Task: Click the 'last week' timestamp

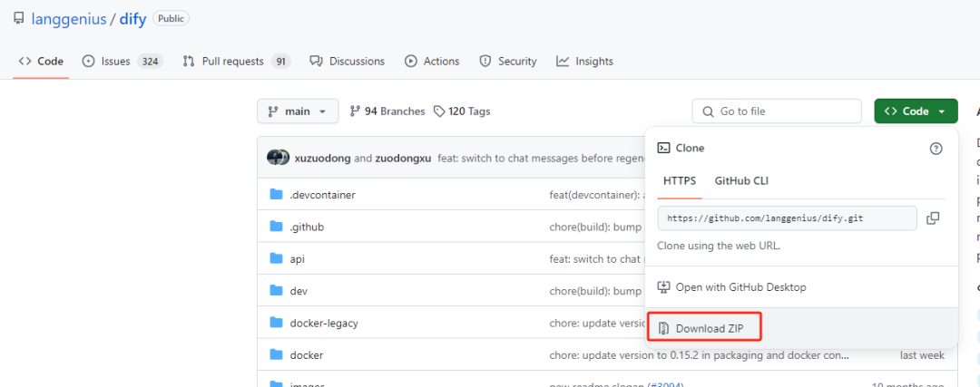Action: point(922,355)
